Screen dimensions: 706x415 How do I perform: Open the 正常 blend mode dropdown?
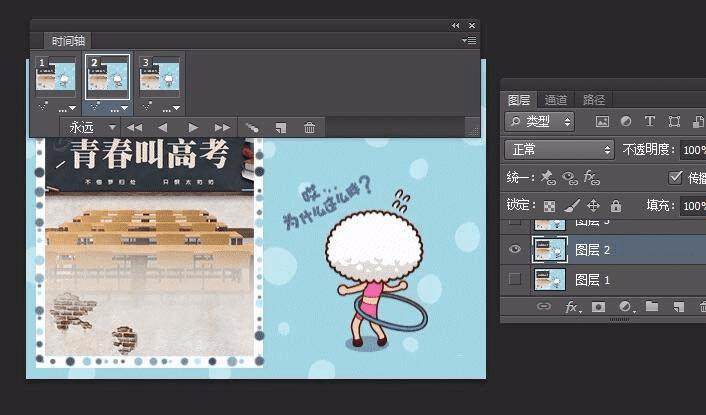coord(559,149)
